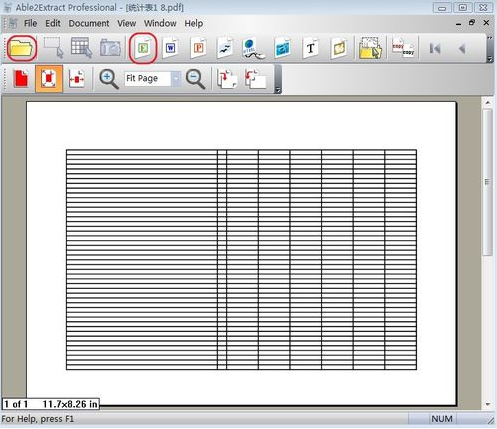497x429 pixels.
Task: Click the vertical scrollbar thumb
Action: click(x=488, y=182)
